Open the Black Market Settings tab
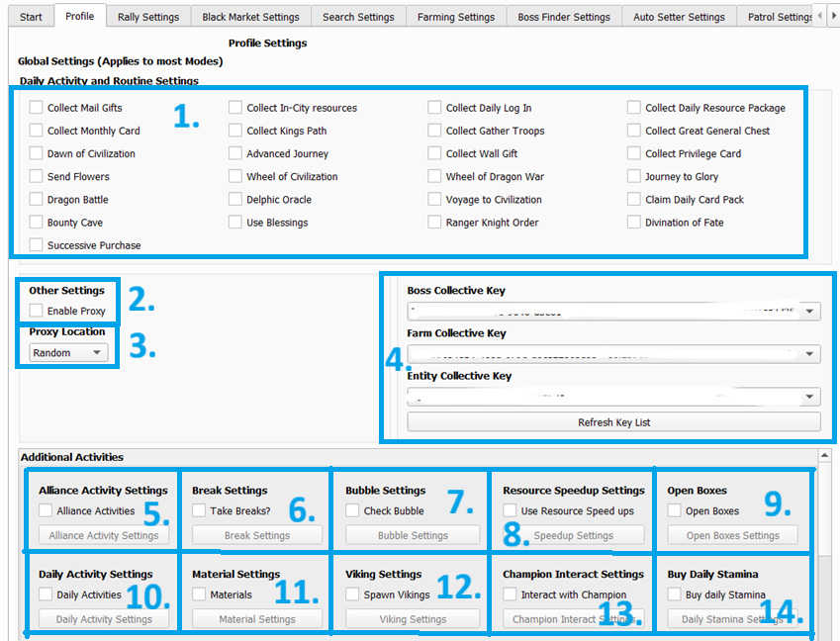Screen dimensions: 840x641 [x=250, y=17]
